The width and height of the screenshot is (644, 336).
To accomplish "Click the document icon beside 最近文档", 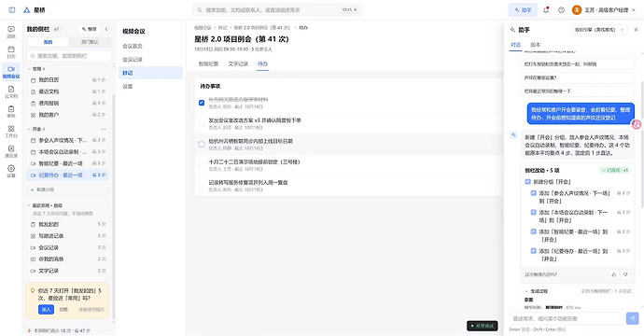I will click(34, 91).
